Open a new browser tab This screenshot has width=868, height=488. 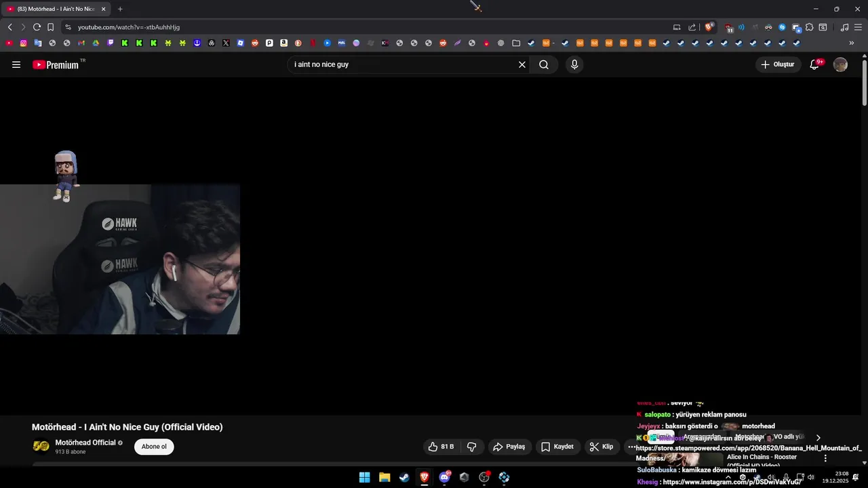120,9
